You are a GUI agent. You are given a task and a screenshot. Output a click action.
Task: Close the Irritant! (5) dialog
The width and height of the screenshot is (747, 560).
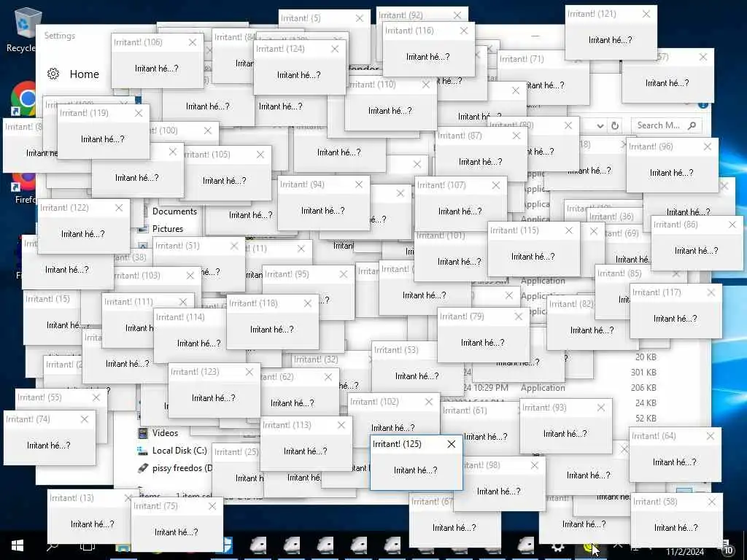point(360,18)
